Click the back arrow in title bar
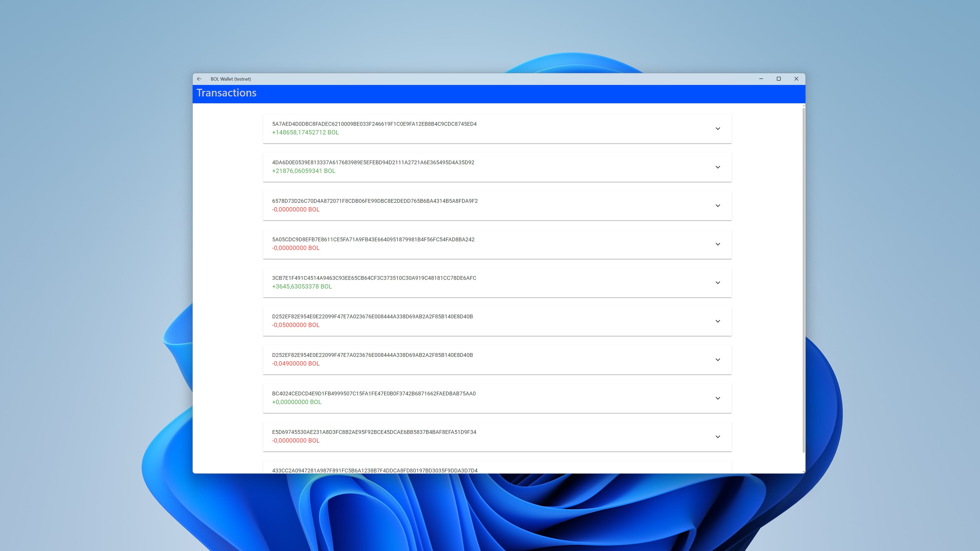 (x=199, y=79)
